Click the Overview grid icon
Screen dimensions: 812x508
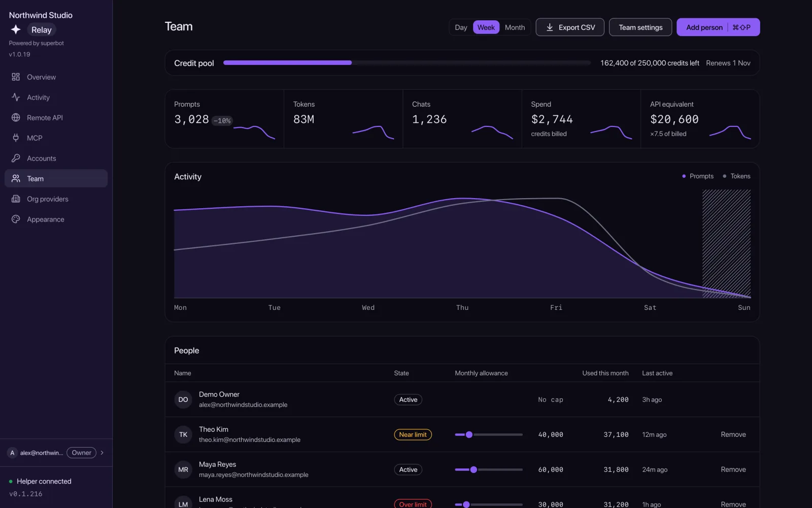16,77
